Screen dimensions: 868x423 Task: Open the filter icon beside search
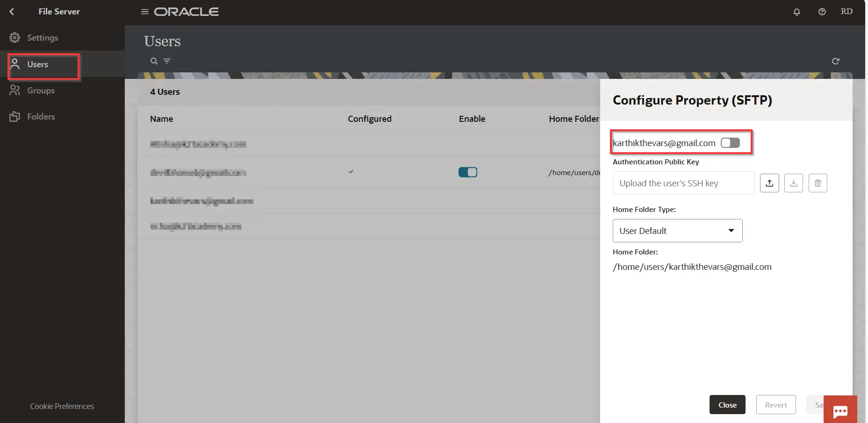click(167, 61)
